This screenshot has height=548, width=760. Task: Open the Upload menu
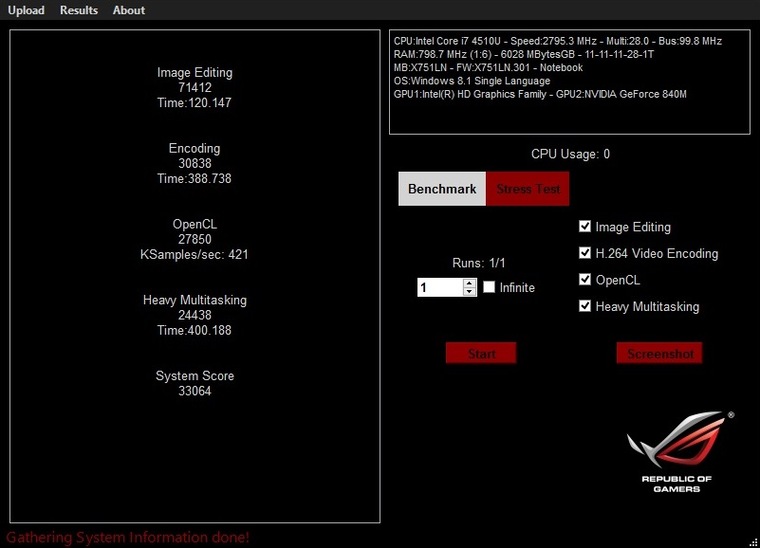pyautogui.click(x=26, y=10)
